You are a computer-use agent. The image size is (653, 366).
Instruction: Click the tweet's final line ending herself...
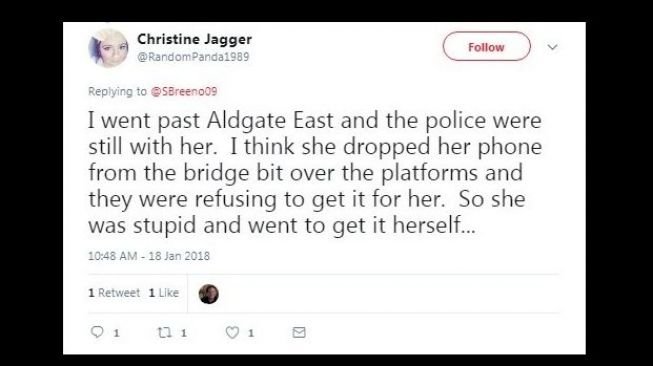(x=282, y=226)
